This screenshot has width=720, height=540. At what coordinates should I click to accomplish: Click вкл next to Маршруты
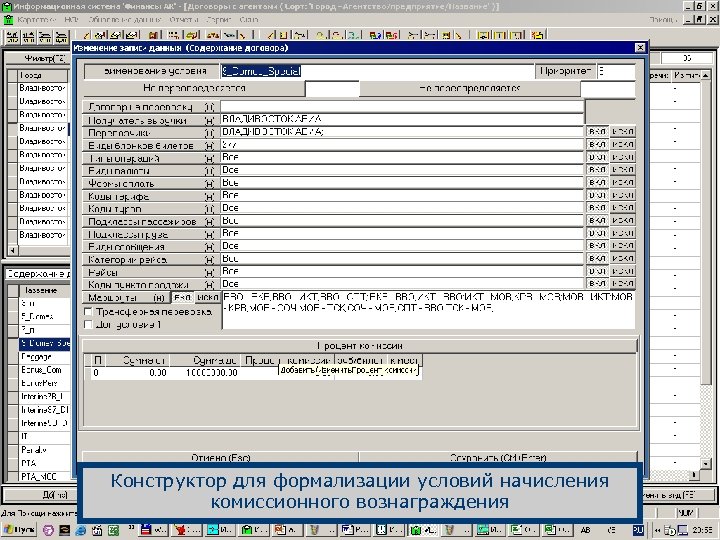182,298
